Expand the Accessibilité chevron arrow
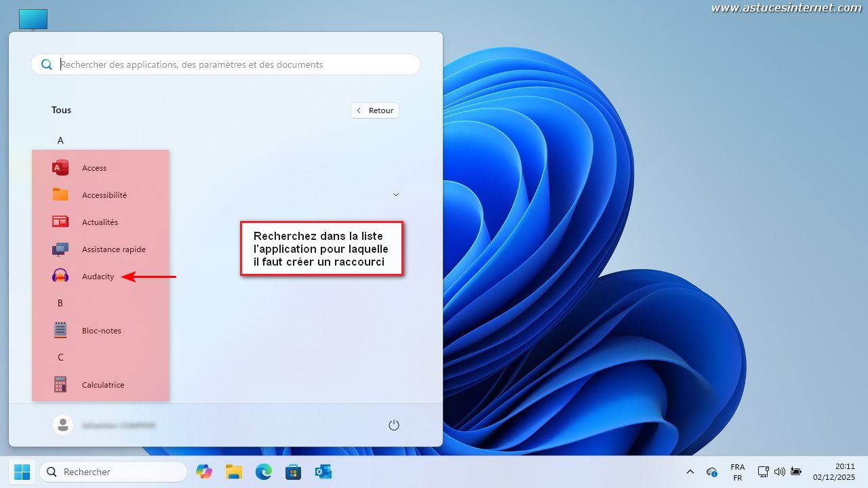The height and width of the screenshot is (488, 868). (396, 195)
